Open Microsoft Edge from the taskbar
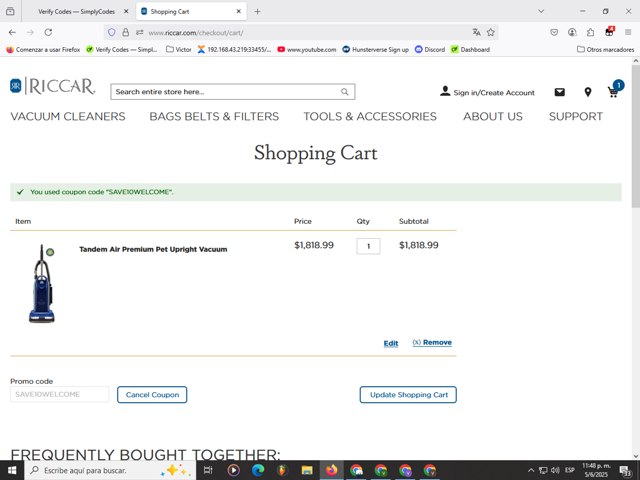The height and width of the screenshot is (480, 640). point(258,470)
